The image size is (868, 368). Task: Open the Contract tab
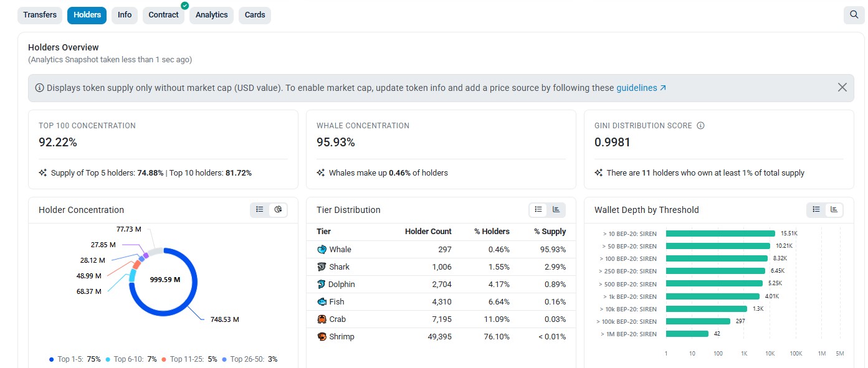point(163,15)
